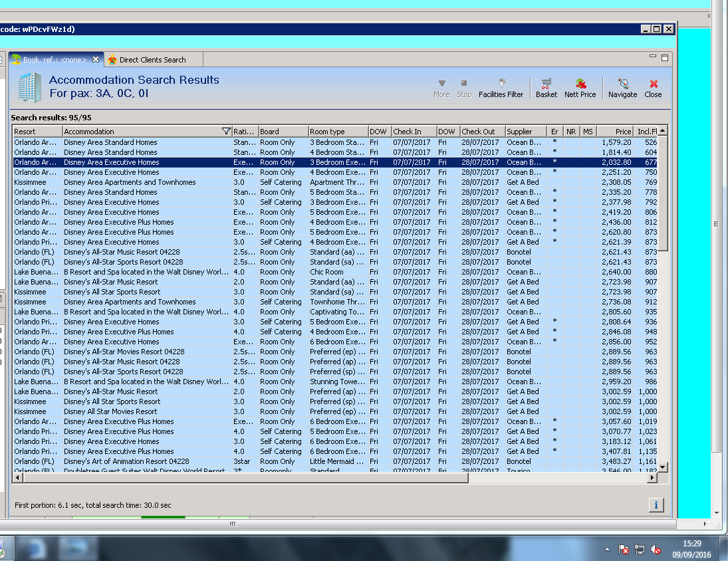Click the Check Out column header

483,132
